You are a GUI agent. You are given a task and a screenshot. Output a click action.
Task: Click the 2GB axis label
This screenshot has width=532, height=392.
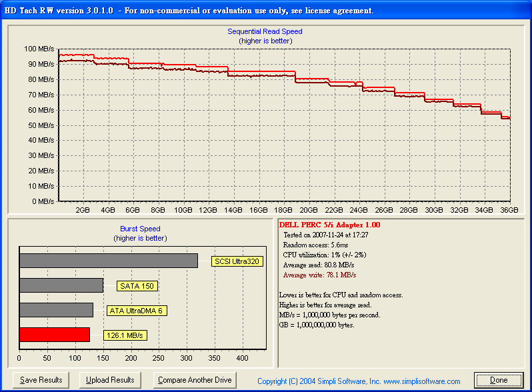click(83, 210)
